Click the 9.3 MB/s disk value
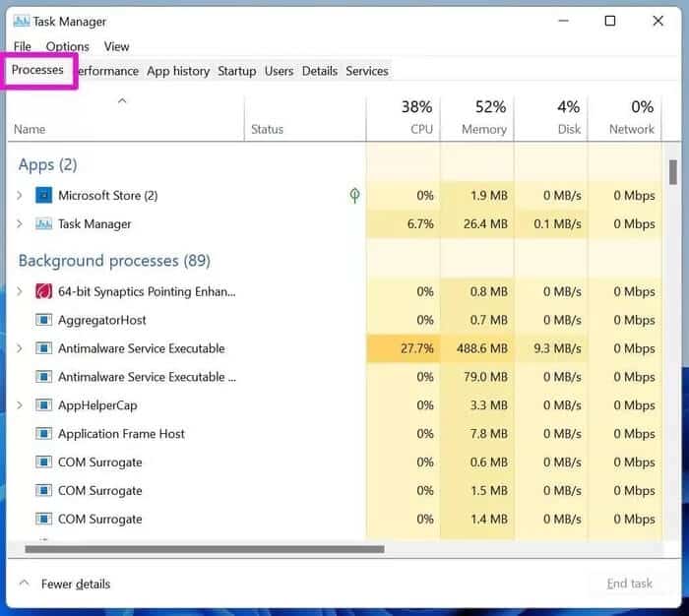The height and width of the screenshot is (616, 689). point(558,348)
